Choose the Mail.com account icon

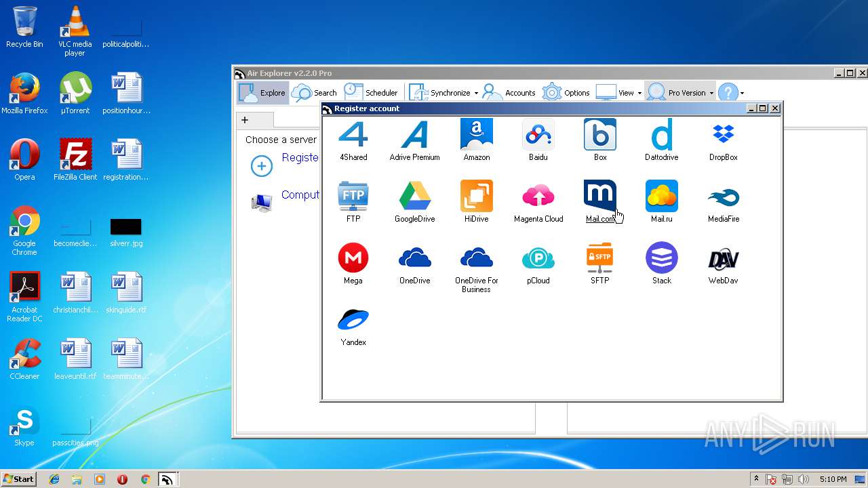(600, 202)
